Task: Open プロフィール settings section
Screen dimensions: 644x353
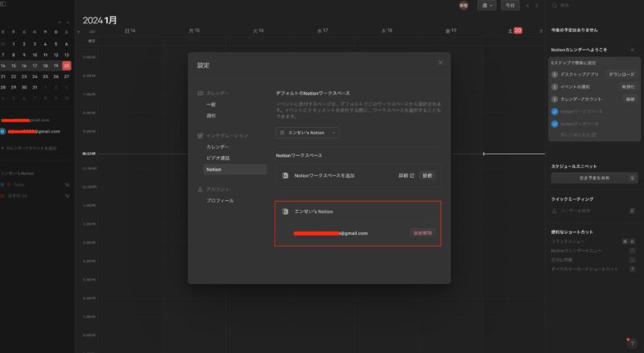Action: (220, 201)
